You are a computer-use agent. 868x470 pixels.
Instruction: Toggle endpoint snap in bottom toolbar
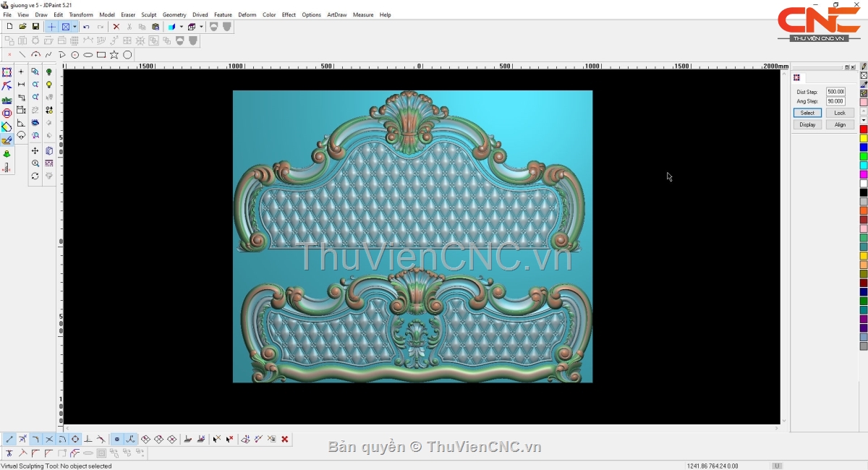(9, 439)
